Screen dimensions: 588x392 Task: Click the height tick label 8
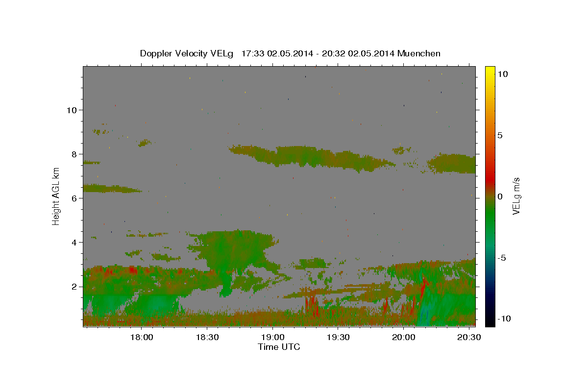click(x=75, y=154)
